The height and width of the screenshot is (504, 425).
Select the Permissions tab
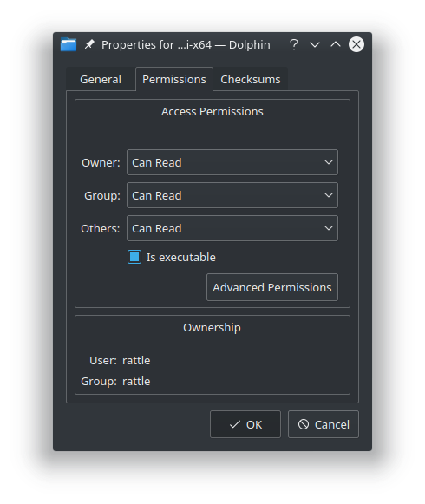point(174,79)
